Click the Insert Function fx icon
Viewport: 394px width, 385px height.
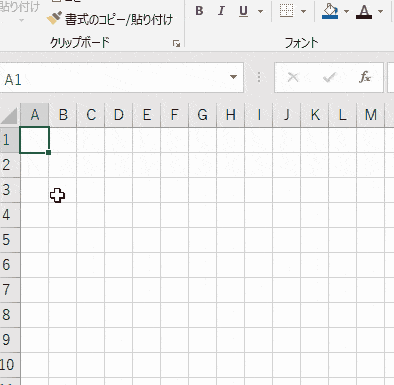tap(365, 77)
